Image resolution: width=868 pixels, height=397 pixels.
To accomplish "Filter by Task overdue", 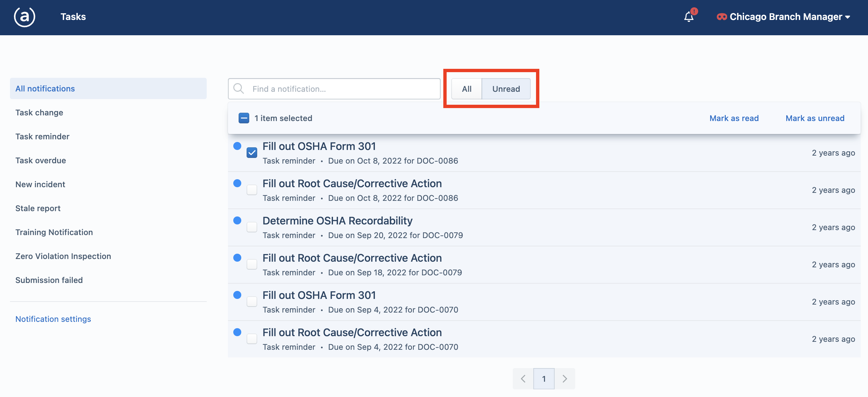I will pyautogui.click(x=41, y=160).
